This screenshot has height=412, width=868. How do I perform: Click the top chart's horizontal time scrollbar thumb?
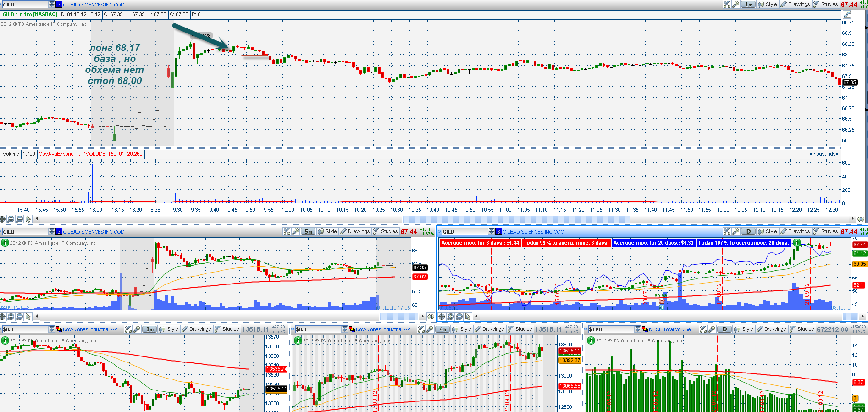[516, 219]
